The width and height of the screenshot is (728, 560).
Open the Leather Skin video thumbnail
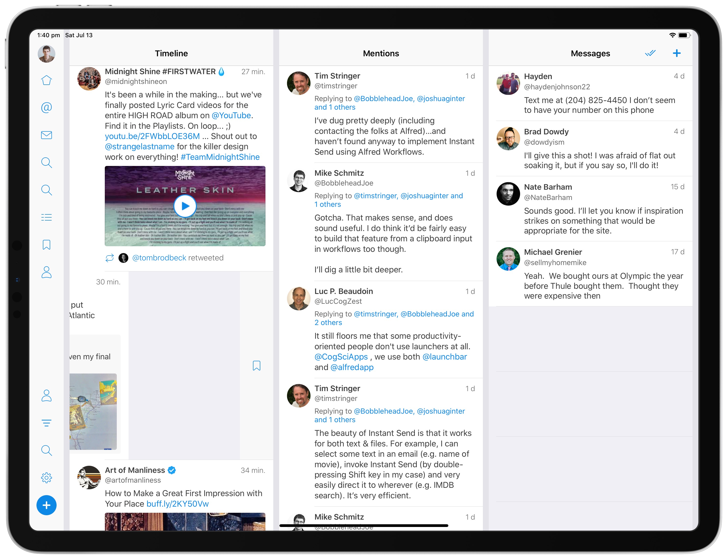tap(185, 206)
